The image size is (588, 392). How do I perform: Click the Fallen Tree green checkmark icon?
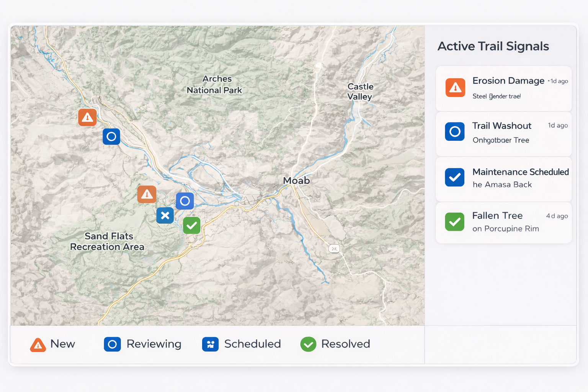pyautogui.click(x=455, y=222)
